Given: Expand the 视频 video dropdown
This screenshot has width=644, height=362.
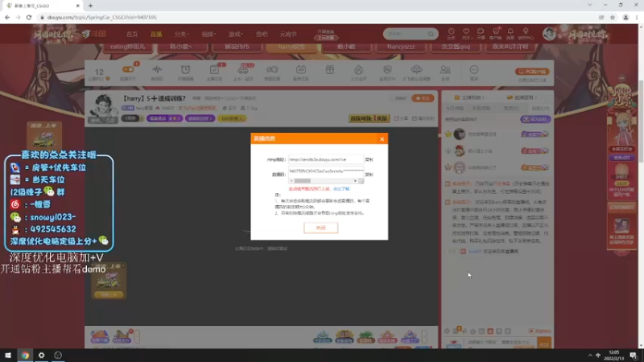Looking at the screenshot, I should click(x=208, y=34).
